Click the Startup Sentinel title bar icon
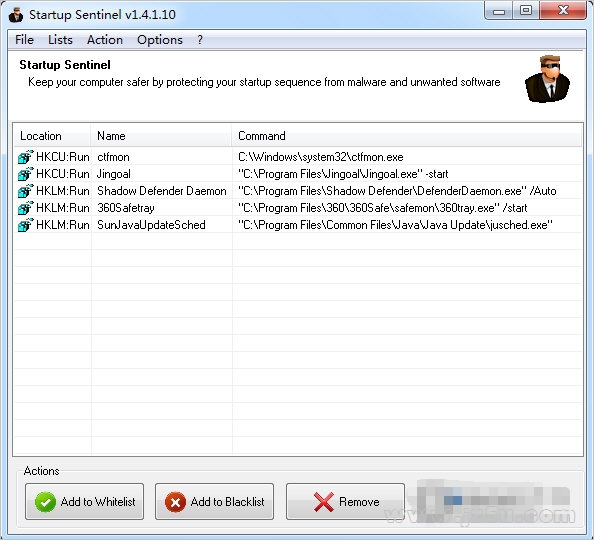The image size is (594, 540). coord(16,15)
